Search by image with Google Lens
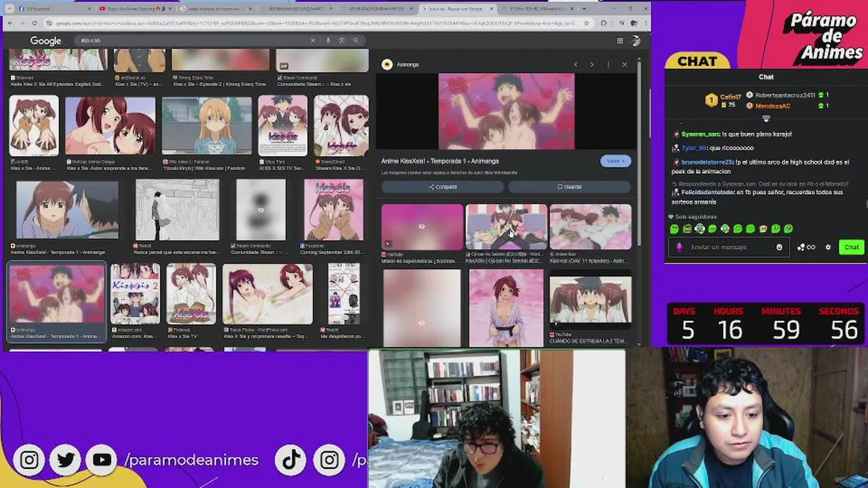 (x=342, y=41)
